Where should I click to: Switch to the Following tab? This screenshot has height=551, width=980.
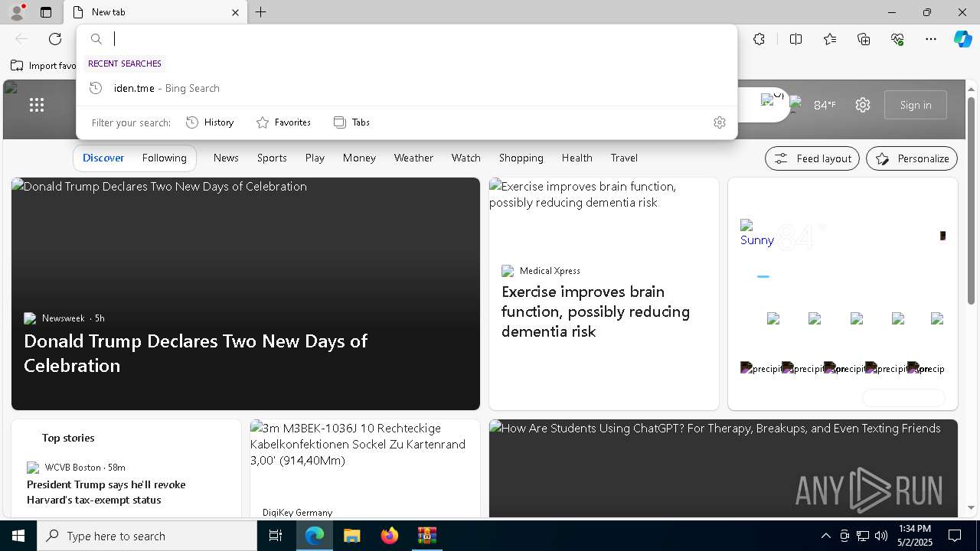165,158
